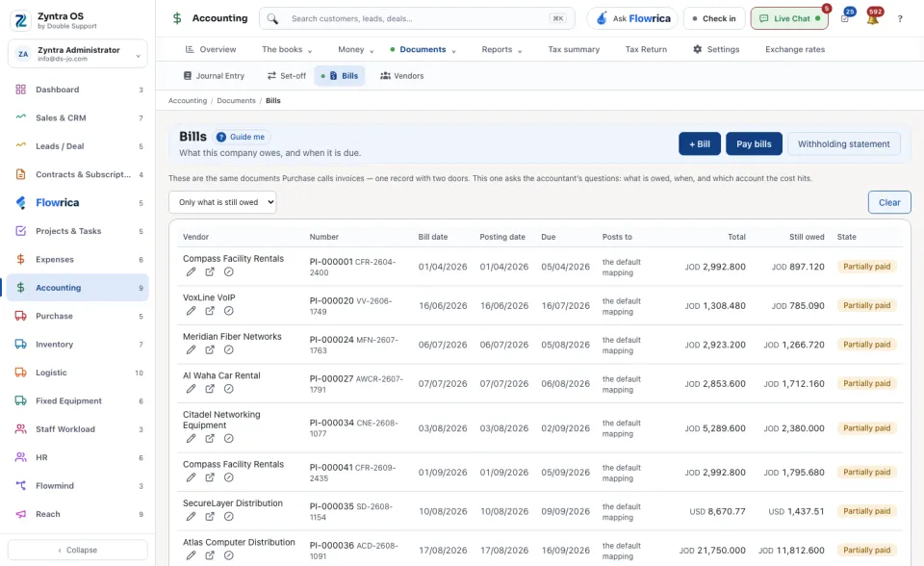
Task: Click the Guide me help link
Action: pyautogui.click(x=241, y=137)
